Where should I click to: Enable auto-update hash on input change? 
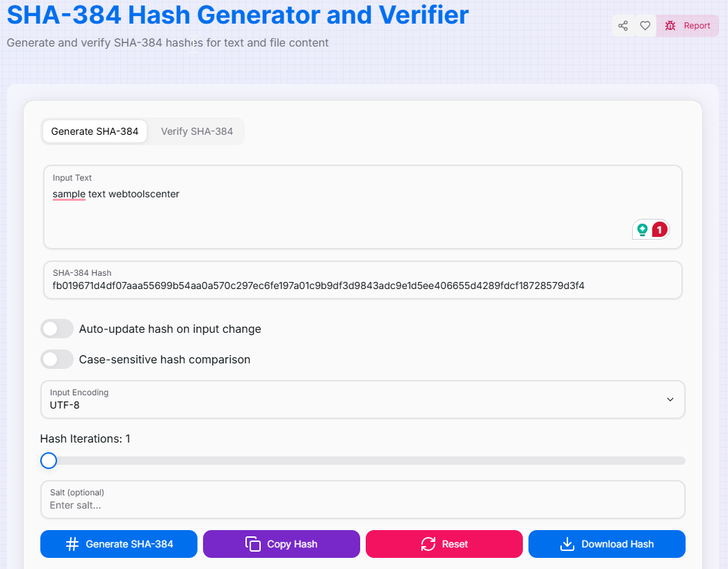[x=57, y=328]
